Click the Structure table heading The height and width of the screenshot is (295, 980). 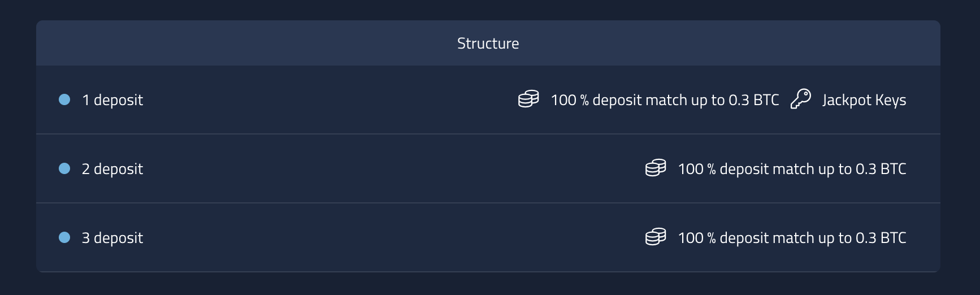click(x=488, y=44)
